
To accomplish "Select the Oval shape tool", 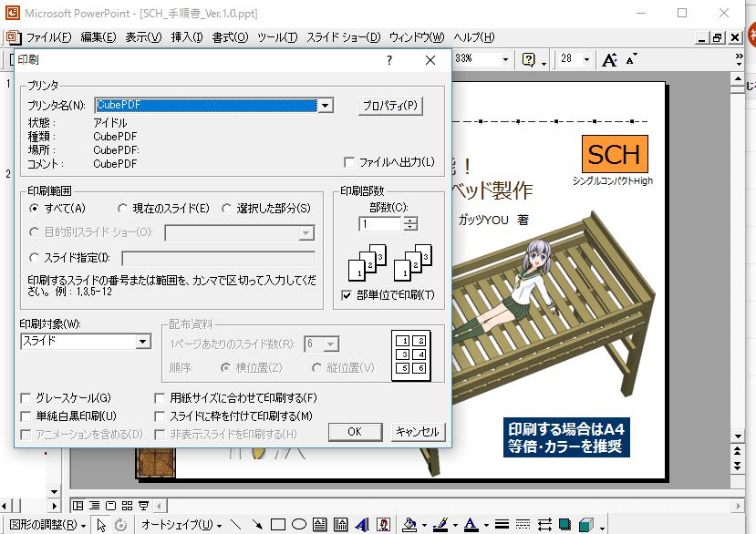I will click(x=299, y=524).
